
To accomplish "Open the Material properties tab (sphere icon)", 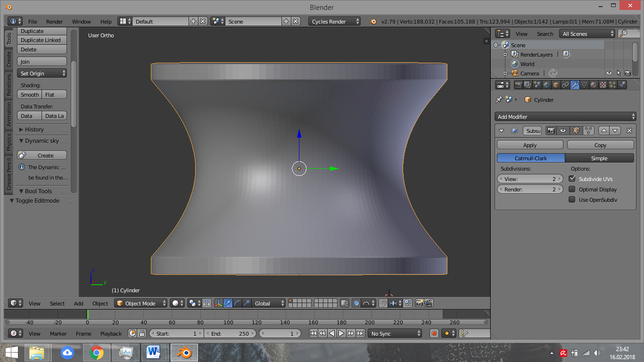I will [594, 85].
